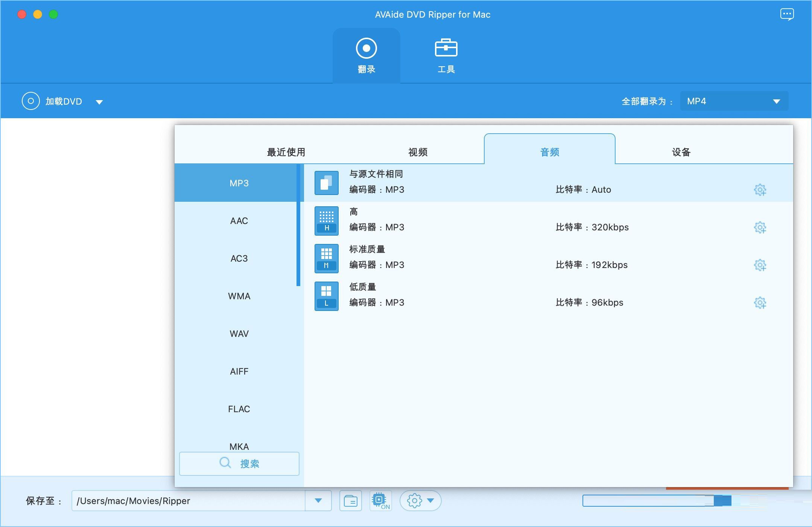Click the macOS green zoom button
Image resolution: width=812 pixels, height=527 pixels.
[53, 14]
